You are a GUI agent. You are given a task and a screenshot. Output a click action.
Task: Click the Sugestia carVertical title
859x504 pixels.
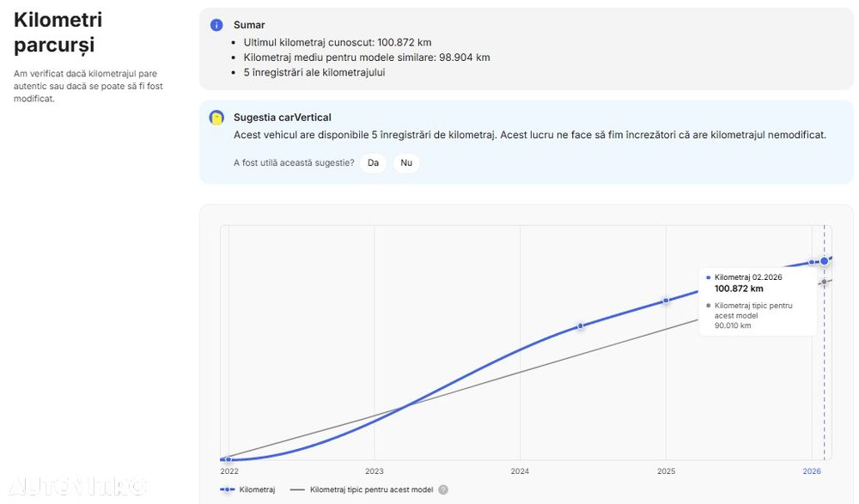click(282, 118)
